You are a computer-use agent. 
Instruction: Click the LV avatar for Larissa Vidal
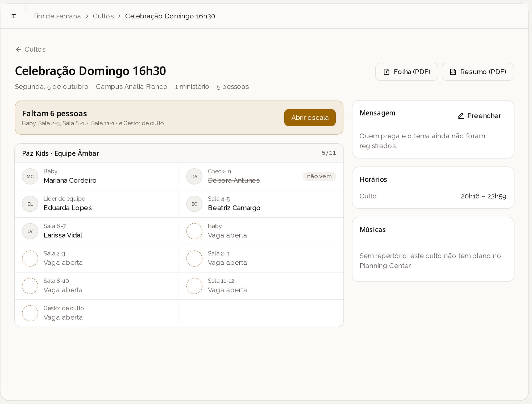[x=30, y=231]
